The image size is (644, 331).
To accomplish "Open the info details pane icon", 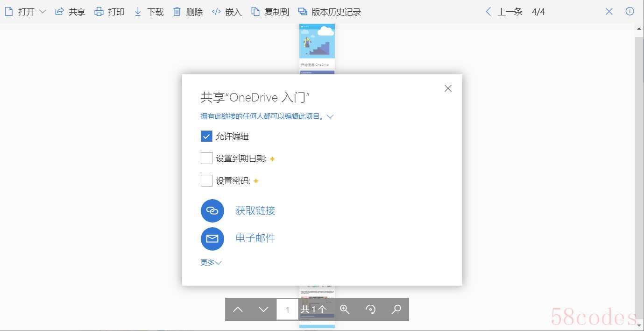I will pyautogui.click(x=630, y=12).
